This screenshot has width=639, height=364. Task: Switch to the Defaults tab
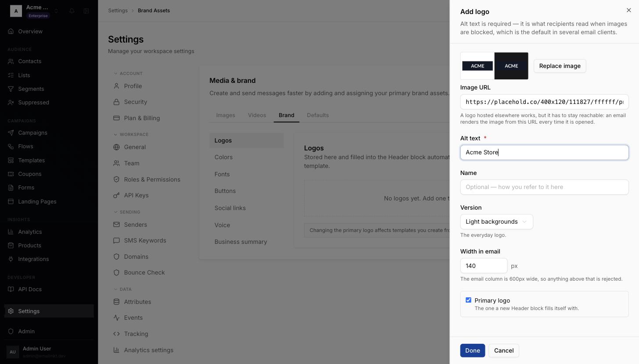[318, 115]
